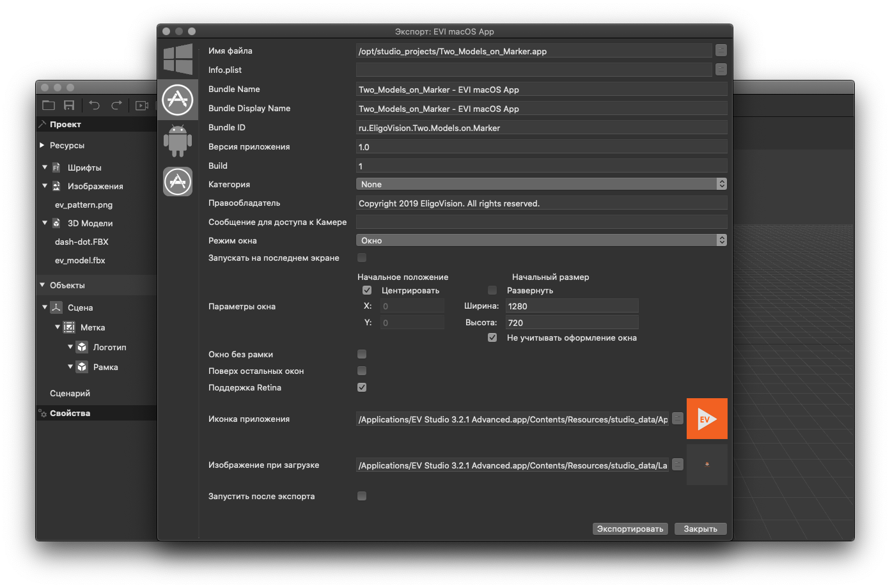
Task: Click the Закрыть button
Action: [x=700, y=529]
